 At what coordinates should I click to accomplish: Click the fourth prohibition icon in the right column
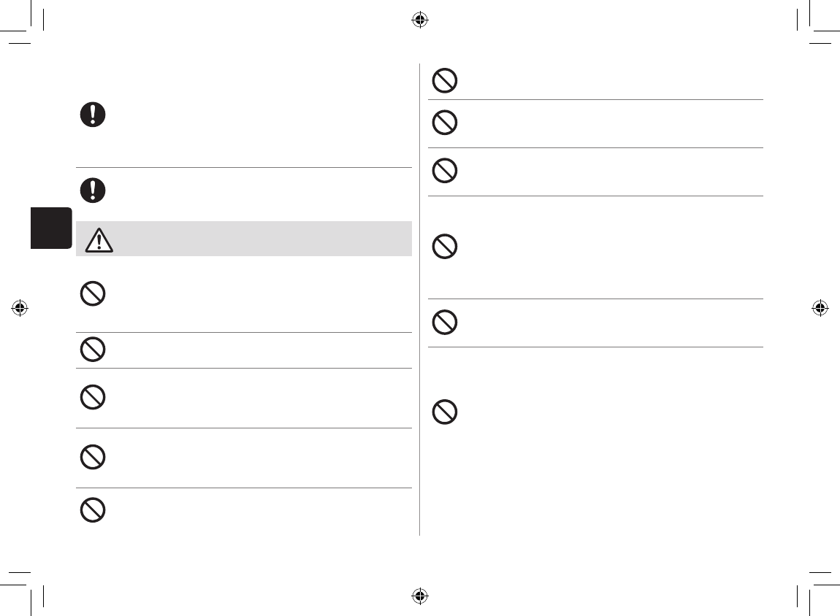[x=444, y=247]
